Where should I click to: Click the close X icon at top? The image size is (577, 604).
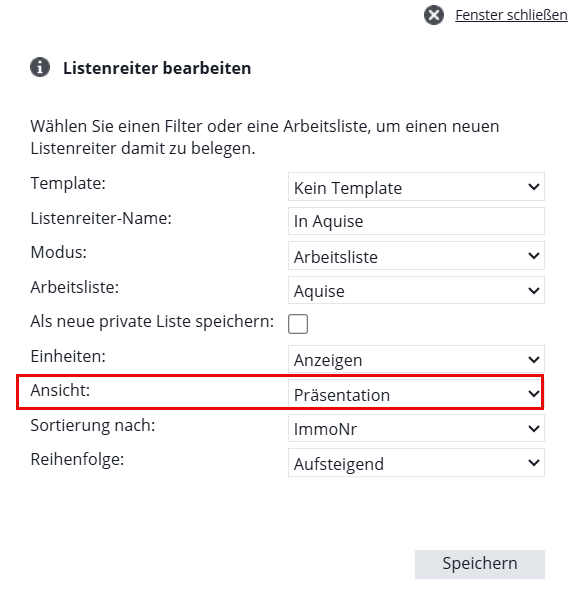point(434,15)
